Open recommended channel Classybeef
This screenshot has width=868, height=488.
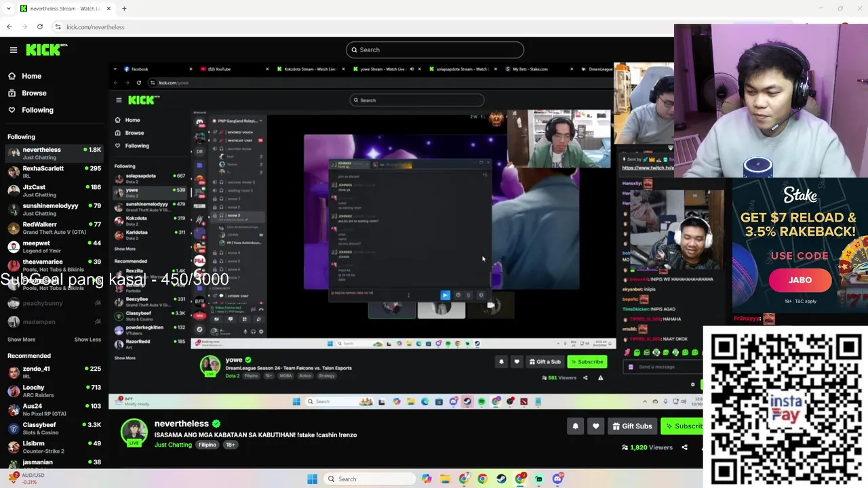point(54,428)
